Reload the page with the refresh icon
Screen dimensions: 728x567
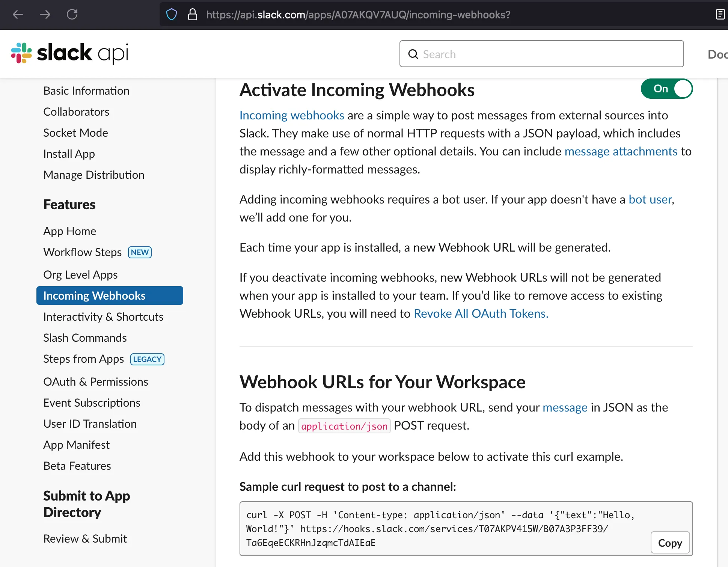click(72, 15)
